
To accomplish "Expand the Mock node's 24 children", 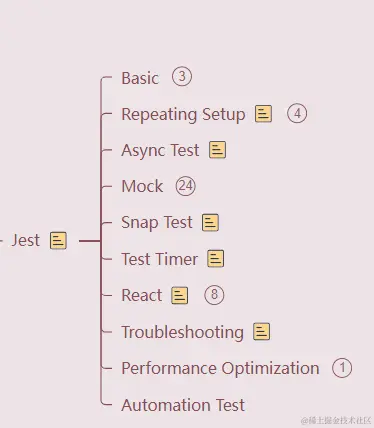I will 186,186.
